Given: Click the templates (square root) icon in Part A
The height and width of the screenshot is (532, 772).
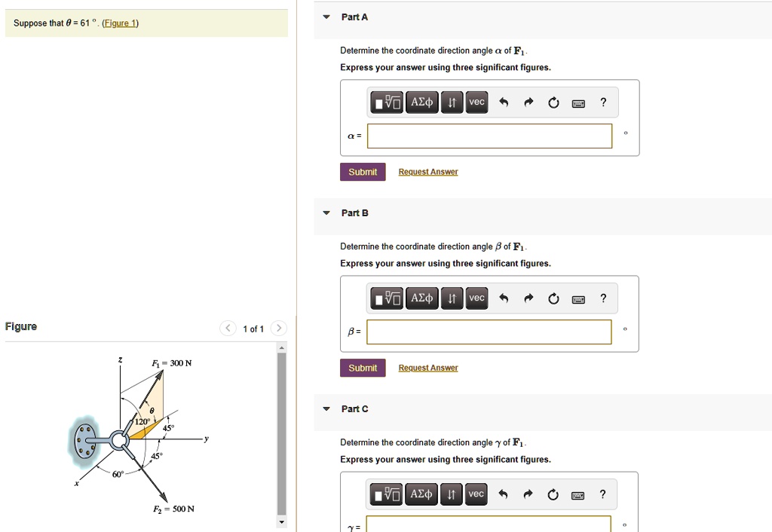Looking at the screenshot, I should pyautogui.click(x=387, y=102).
